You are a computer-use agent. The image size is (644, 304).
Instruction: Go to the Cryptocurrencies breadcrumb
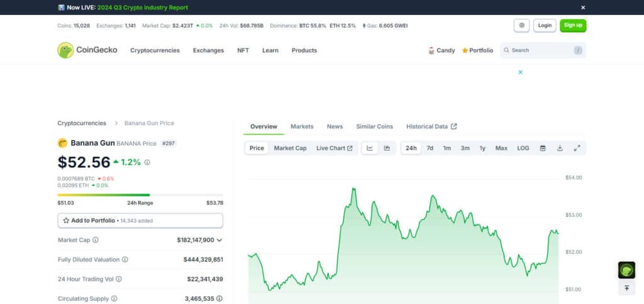[x=82, y=123]
